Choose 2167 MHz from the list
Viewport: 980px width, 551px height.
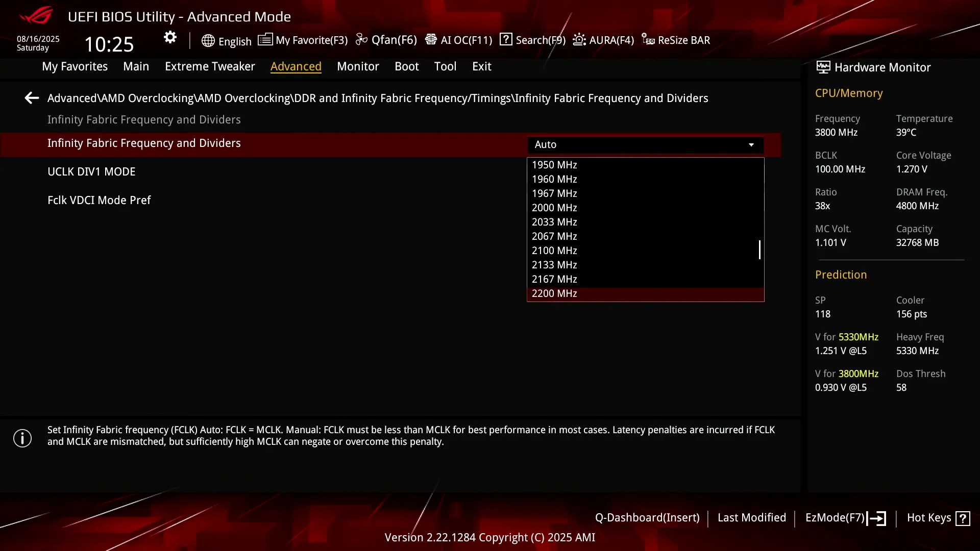645,279
